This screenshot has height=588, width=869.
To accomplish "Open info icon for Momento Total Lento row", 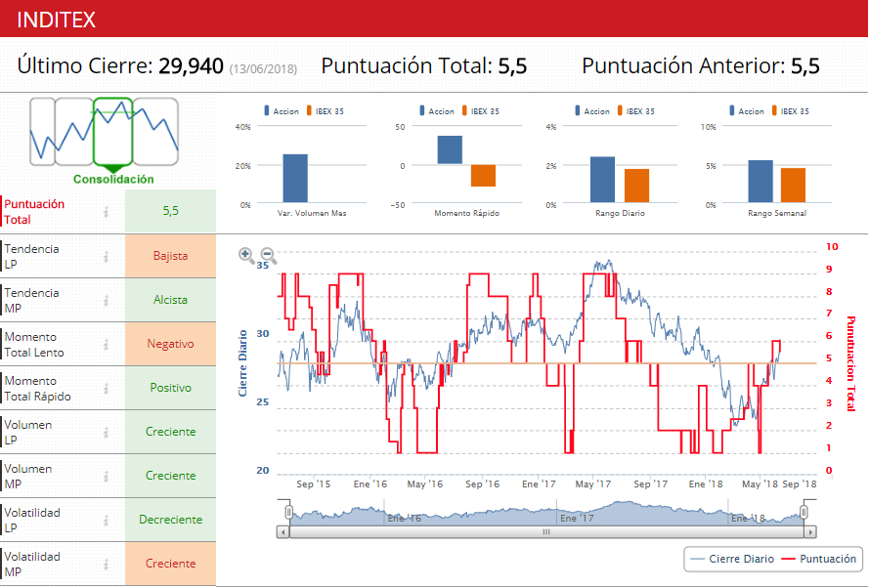I will click(106, 345).
